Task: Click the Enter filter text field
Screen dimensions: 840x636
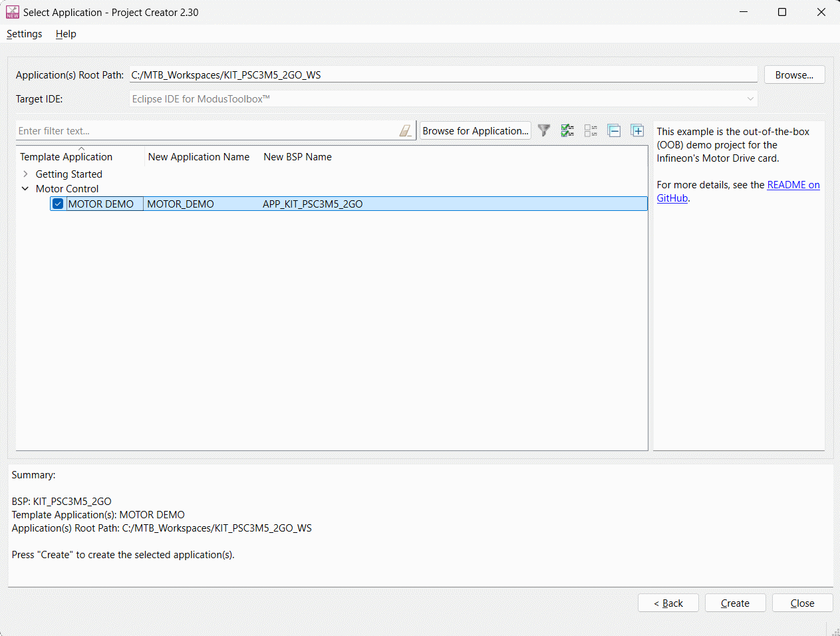Action: tap(206, 131)
